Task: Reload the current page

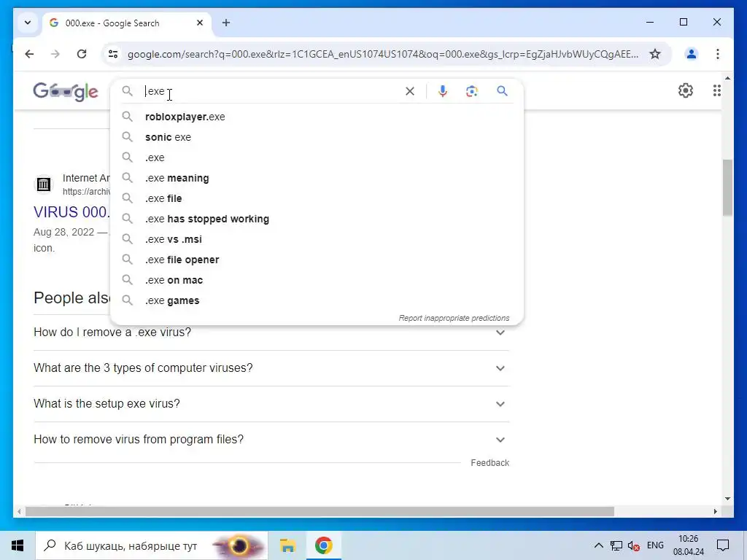Action: [x=82, y=54]
